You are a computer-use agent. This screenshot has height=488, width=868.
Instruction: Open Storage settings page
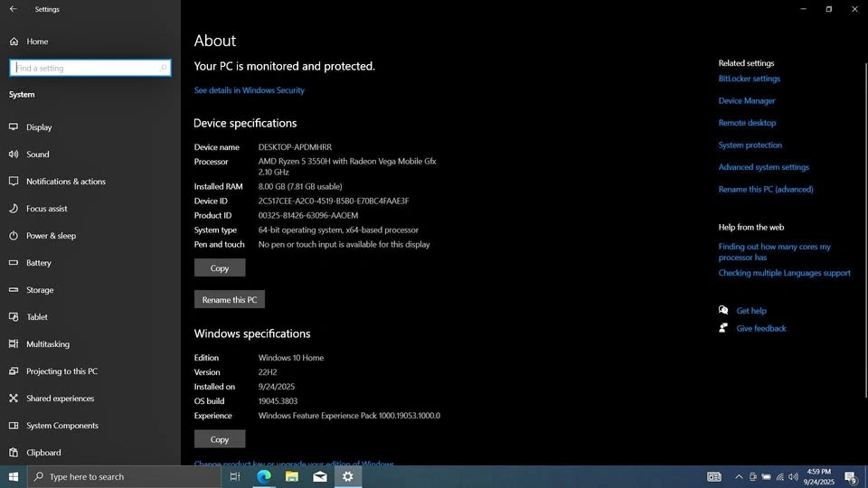coord(40,290)
